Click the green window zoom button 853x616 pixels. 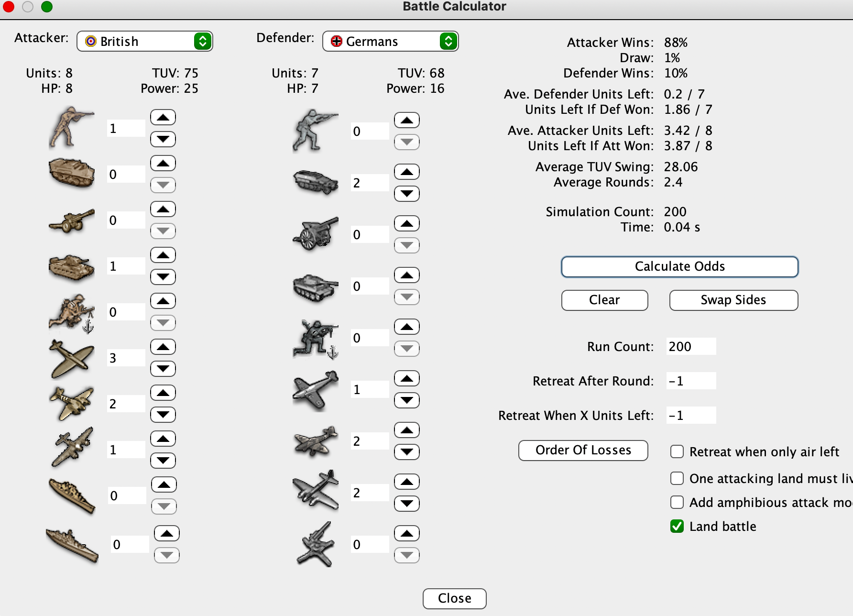[x=47, y=7]
